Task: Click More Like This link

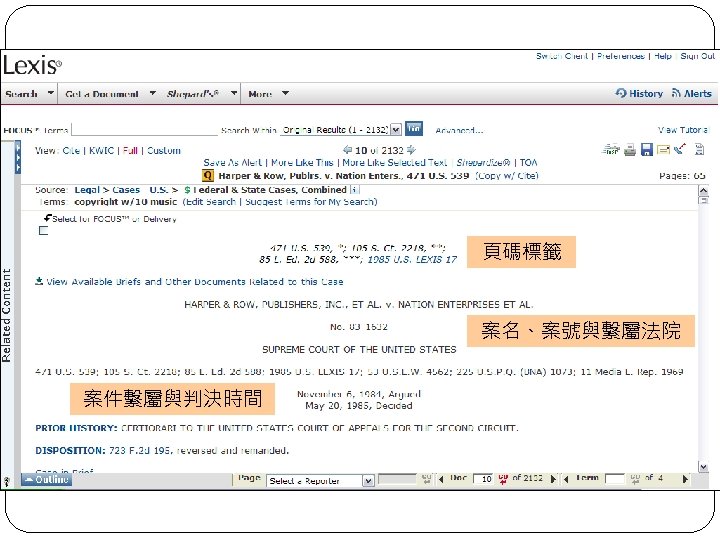Action: (302, 162)
